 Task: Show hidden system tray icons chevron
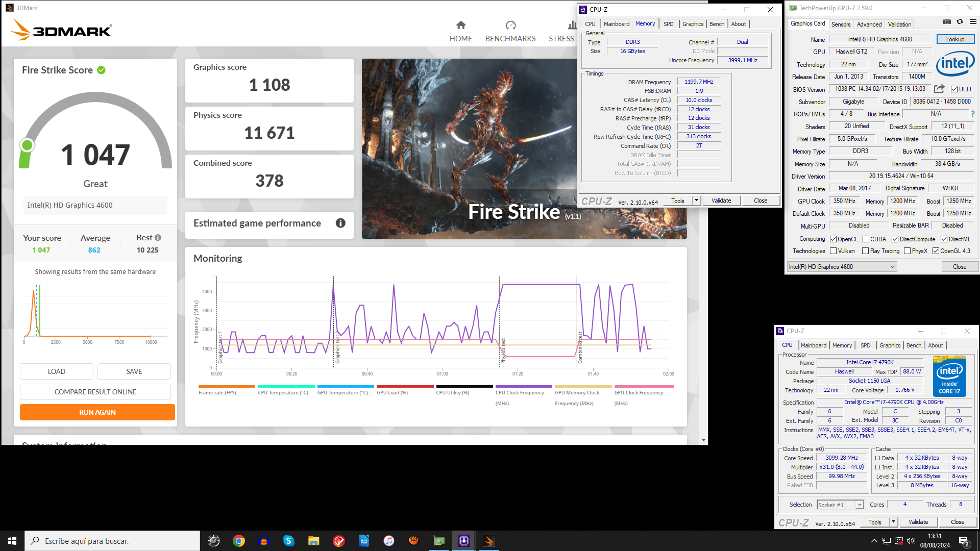(x=874, y=541)
